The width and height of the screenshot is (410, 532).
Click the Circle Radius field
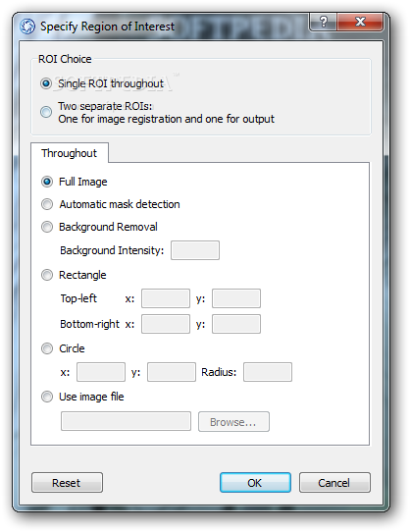coord(268,372)
